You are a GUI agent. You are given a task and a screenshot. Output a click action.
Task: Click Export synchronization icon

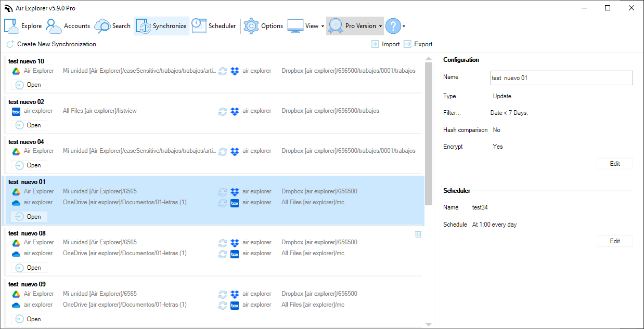(408, 44)
